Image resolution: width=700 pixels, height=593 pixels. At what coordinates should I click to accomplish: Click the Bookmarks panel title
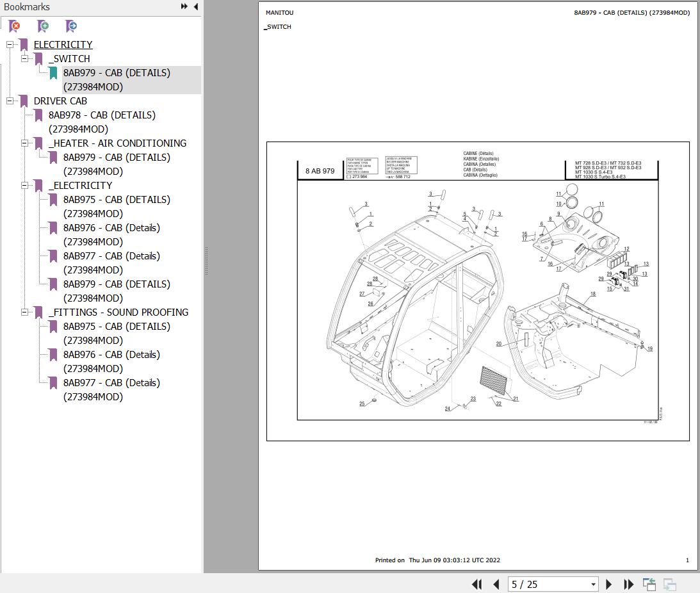coord(27,6)
